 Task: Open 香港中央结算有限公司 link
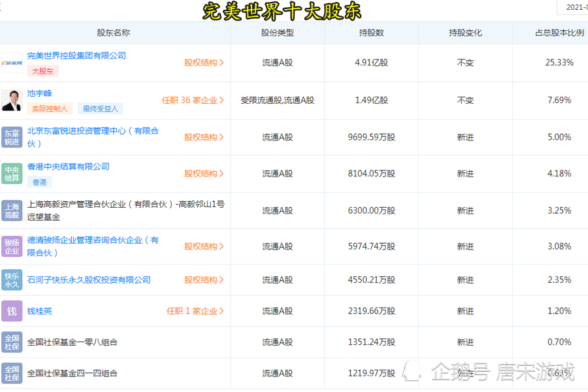pyautogui.click(x=68, y=167)
